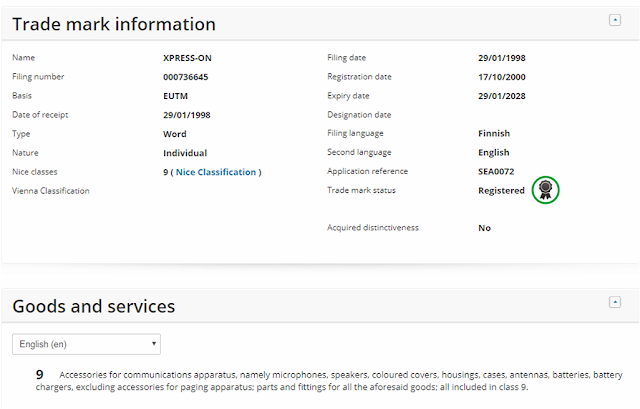The height and width of the screenshot is (409, 640).
Task: Click the Acquired distinctiveness No value
Action: tap(484, 228)
